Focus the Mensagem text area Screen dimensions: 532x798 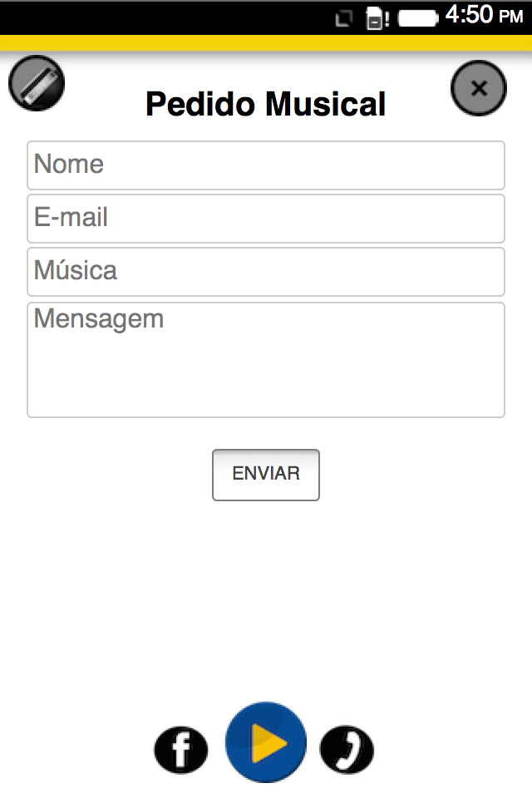coord(266,359)
